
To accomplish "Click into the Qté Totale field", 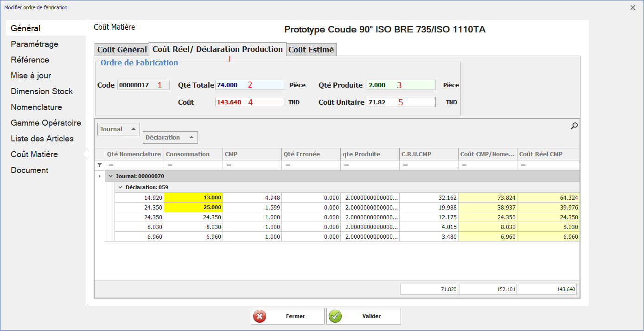I will point(249,85).
